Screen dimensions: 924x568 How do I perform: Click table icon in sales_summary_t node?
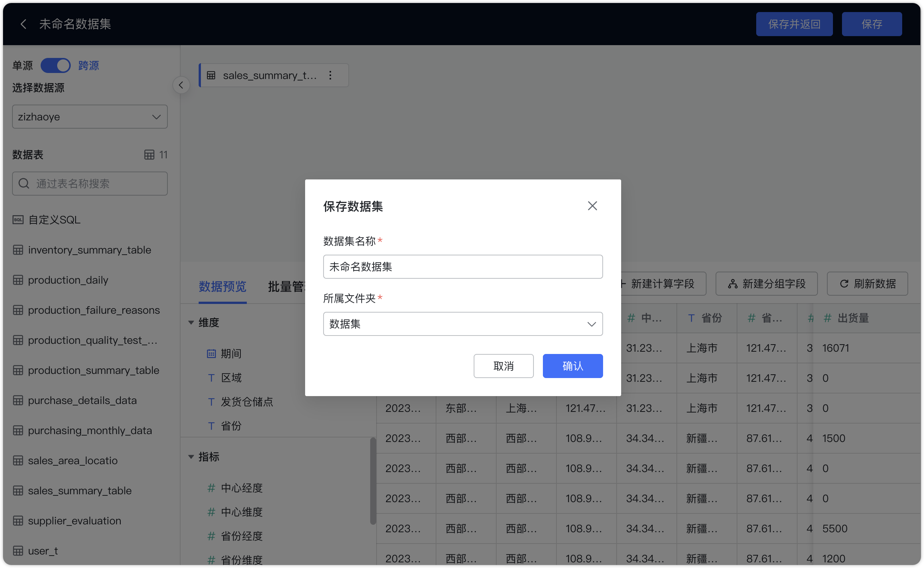[211, 75]
